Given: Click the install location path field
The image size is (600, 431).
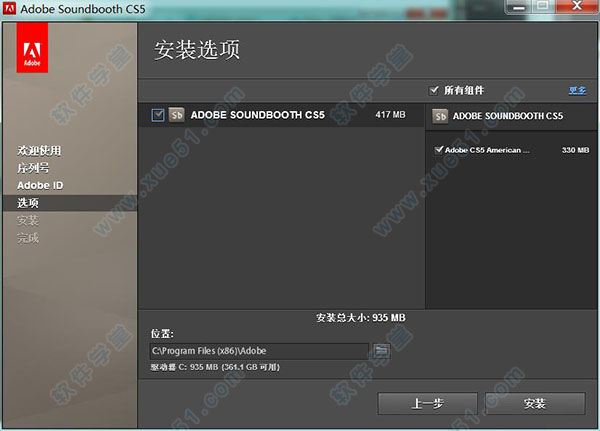Looking at the screenshot, I should point(259,351).
